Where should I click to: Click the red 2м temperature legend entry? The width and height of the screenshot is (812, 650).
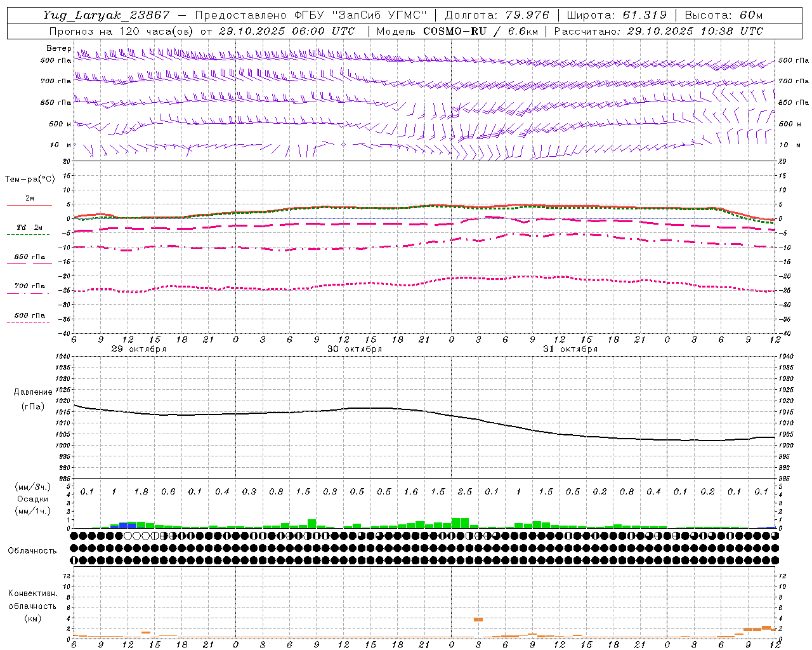[30, 199]
